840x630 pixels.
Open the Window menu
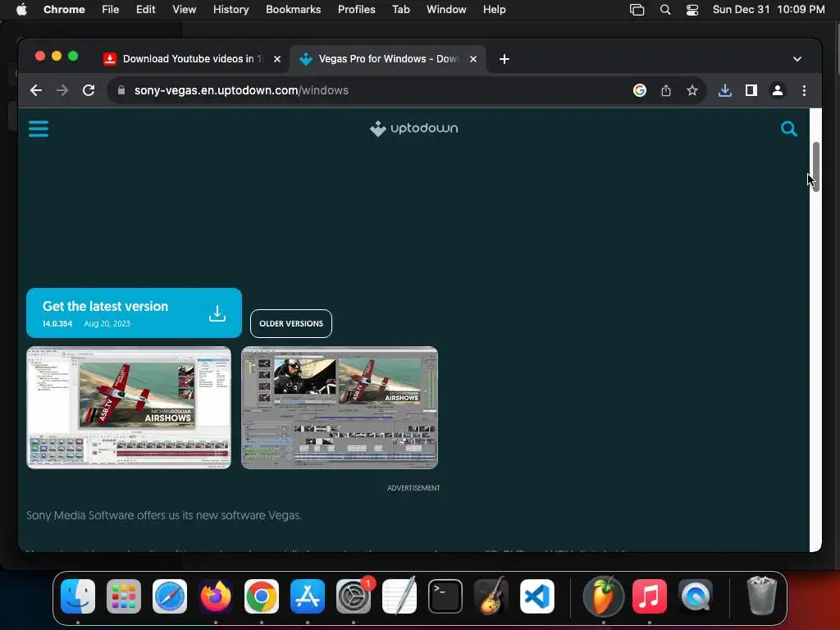click(446, 10)
